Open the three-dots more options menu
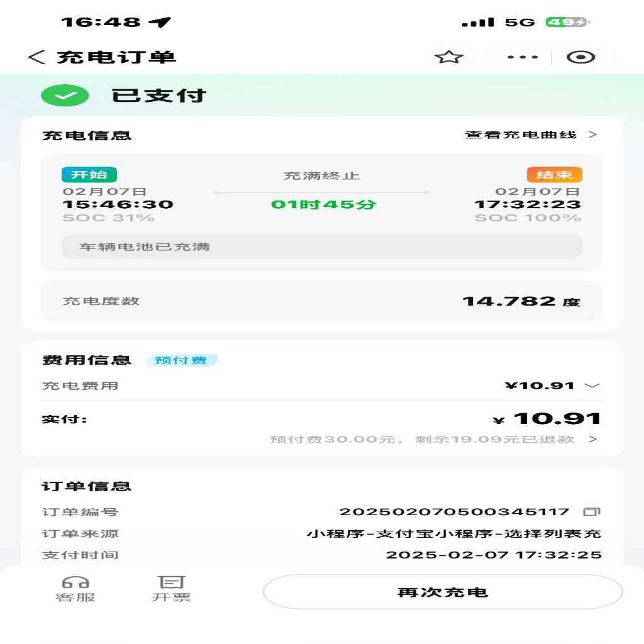This screenshot has width=644, height=644. pyautogui.click(x=523, y=57)
